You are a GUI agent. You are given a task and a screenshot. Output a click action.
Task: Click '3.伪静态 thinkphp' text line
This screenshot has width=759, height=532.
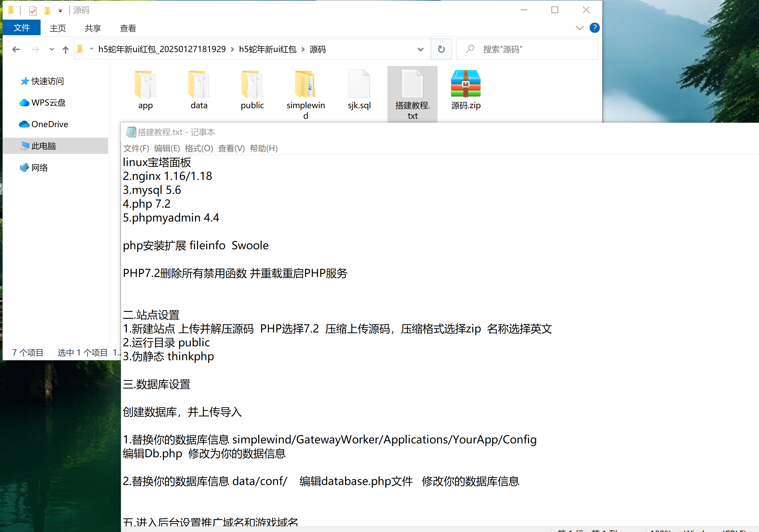coord(168,356)
